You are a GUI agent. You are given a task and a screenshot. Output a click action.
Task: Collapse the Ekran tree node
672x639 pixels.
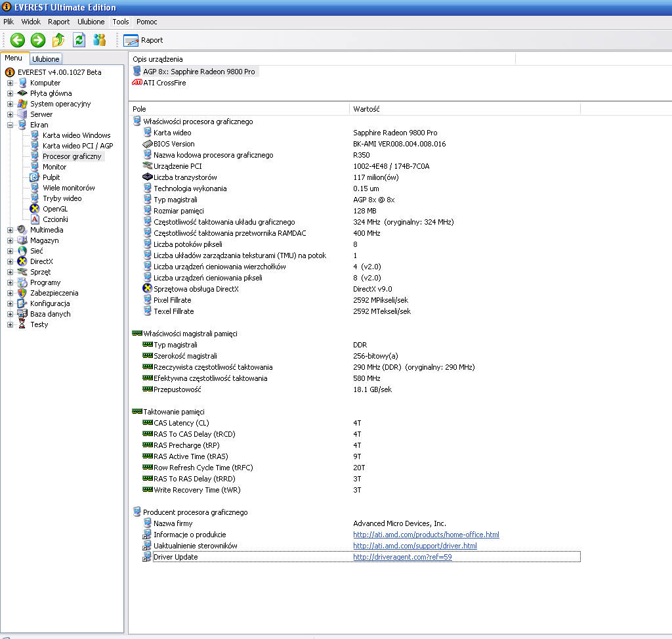[10, 125]
